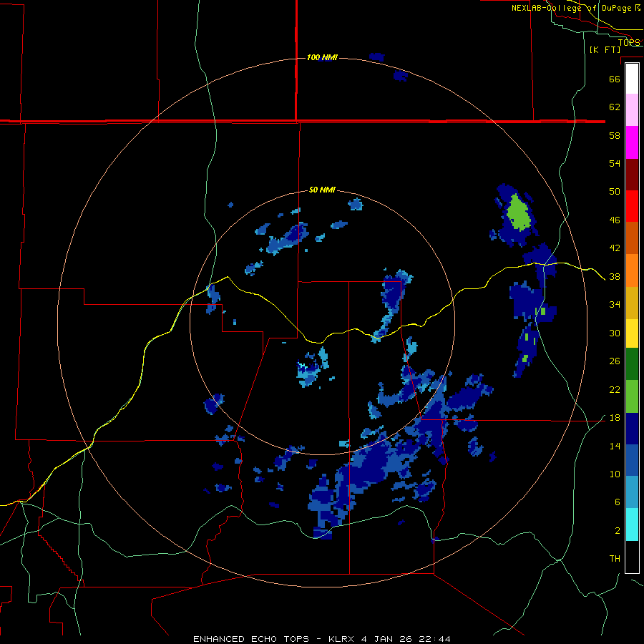This screenshot has width=644, height=644.
Task: Click the black TH threshold swatch
Action: pyautogui.click(x=632, y=557)
